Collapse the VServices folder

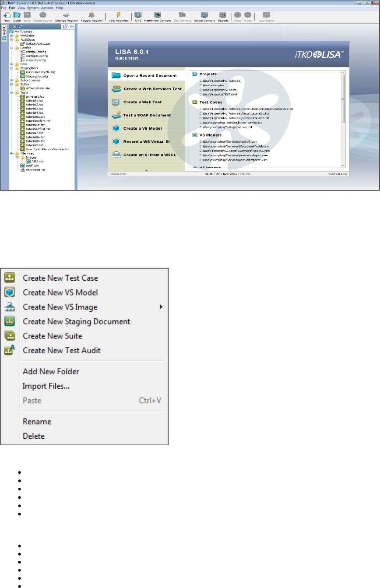coord(11,153)
